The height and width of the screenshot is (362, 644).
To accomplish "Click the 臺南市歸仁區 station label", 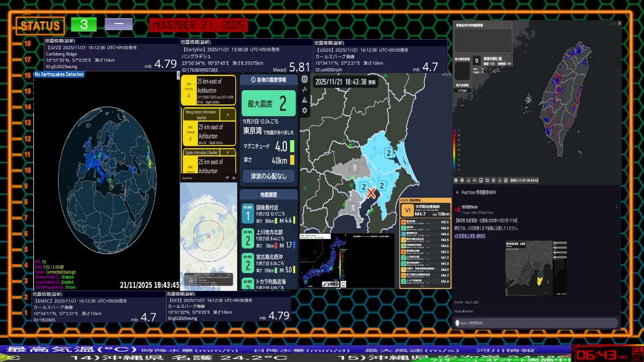I will tap(493, 59).
